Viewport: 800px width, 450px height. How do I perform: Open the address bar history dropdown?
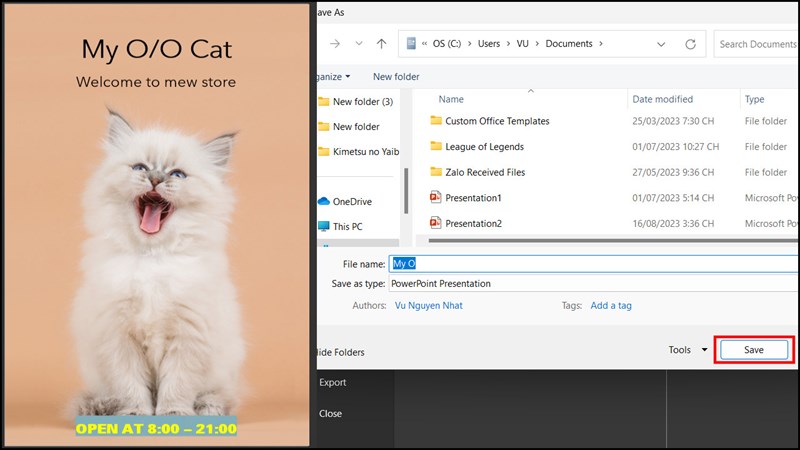point(661,44)
